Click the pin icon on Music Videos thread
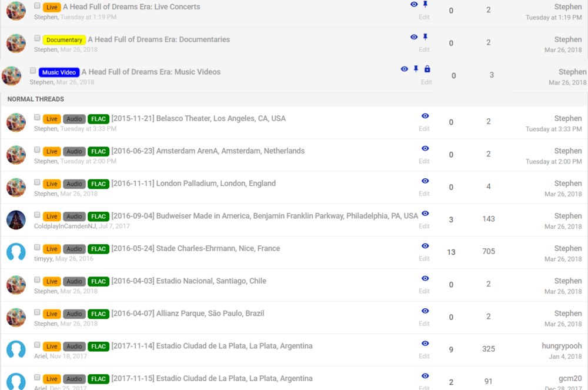The height and width of the screenshot is (390, 588). (x=416, y=69)
